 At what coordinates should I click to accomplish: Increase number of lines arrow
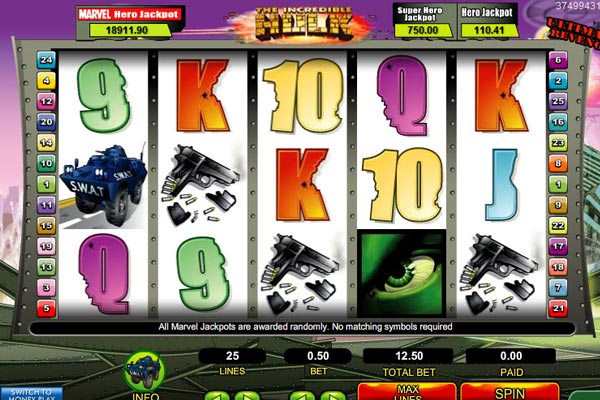247,396
